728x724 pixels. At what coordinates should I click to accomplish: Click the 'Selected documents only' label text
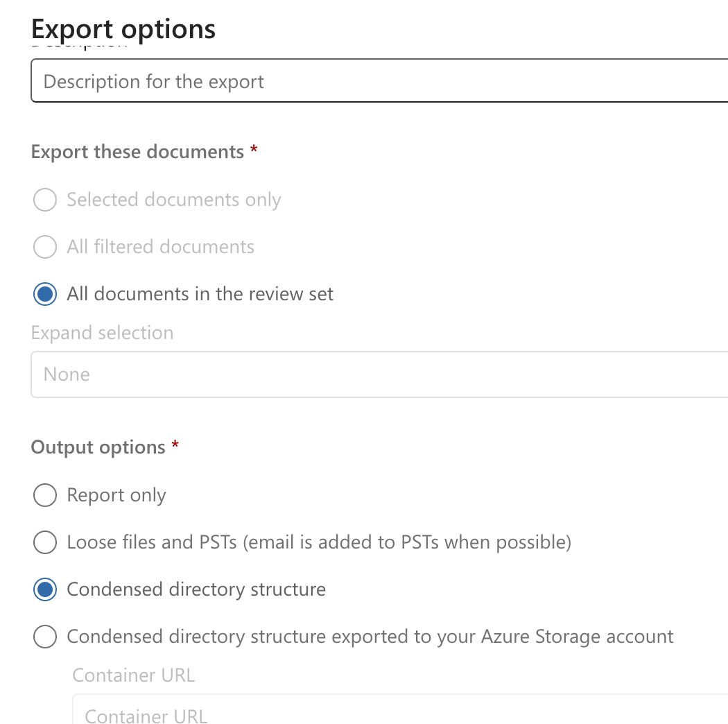click(173, 200)
